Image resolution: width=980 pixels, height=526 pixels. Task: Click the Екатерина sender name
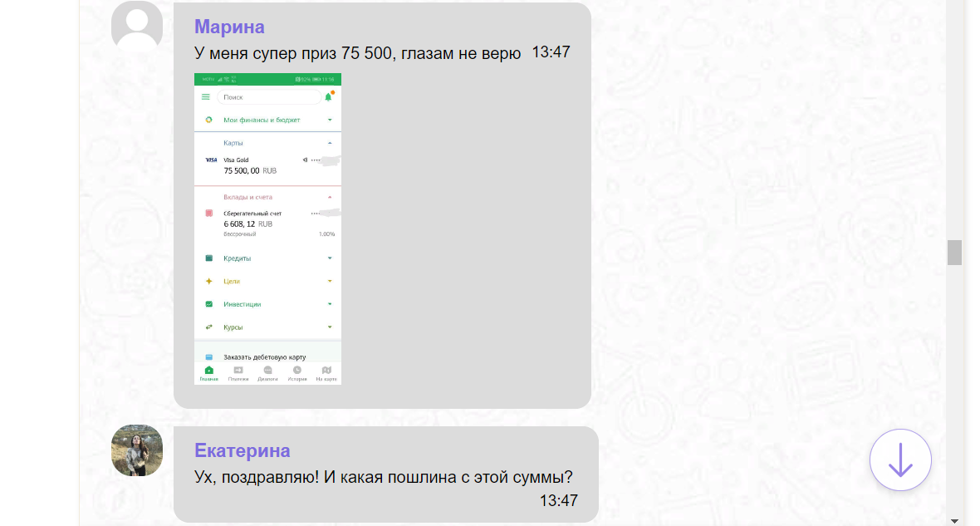click(243, 450)
